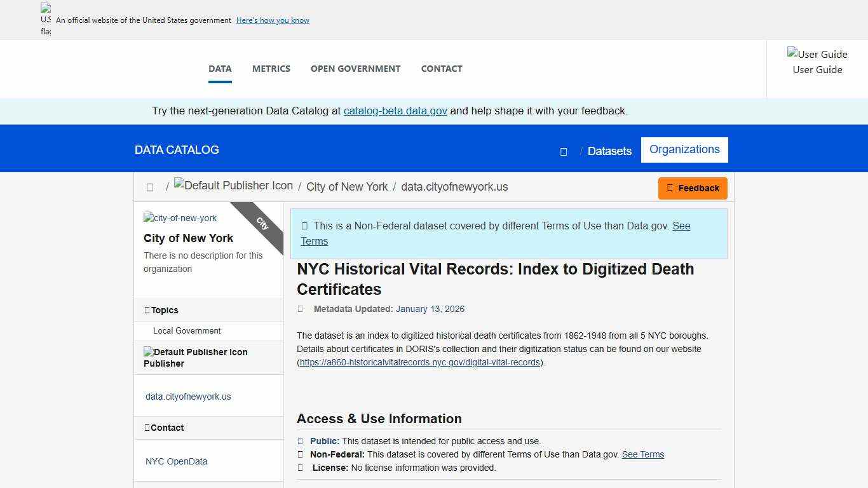
Task: Open the catalog-beta.data.gov link
Action: click(x=395, y=110)
